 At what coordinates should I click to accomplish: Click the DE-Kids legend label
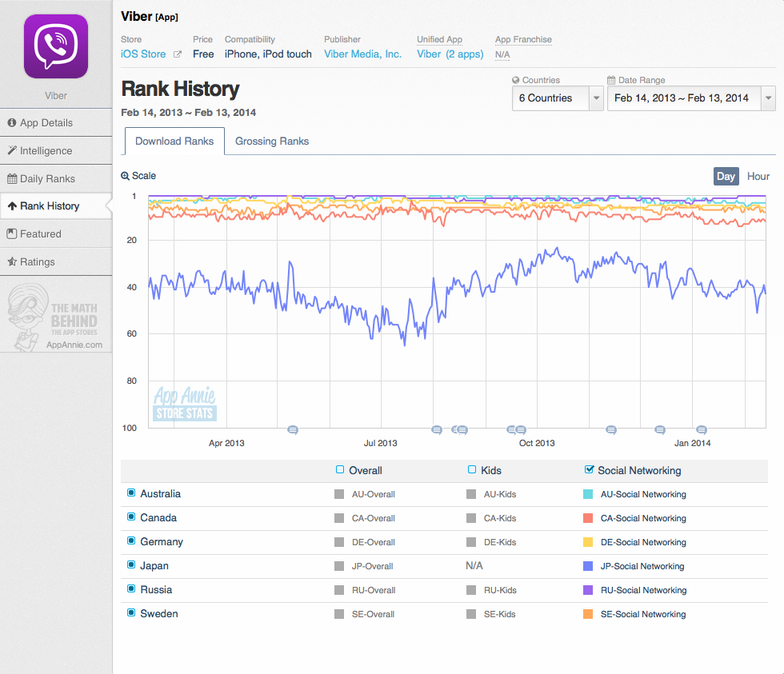coord(500,542)
